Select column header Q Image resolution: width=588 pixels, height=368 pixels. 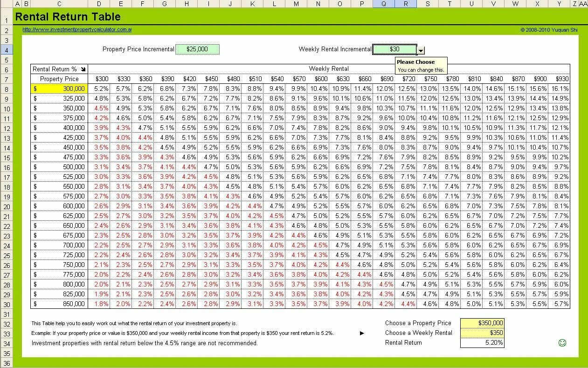click(384, 4)
